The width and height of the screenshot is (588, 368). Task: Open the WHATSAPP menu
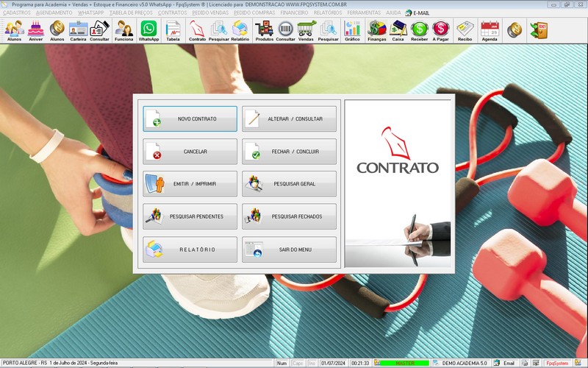click(x=90, y=13)
